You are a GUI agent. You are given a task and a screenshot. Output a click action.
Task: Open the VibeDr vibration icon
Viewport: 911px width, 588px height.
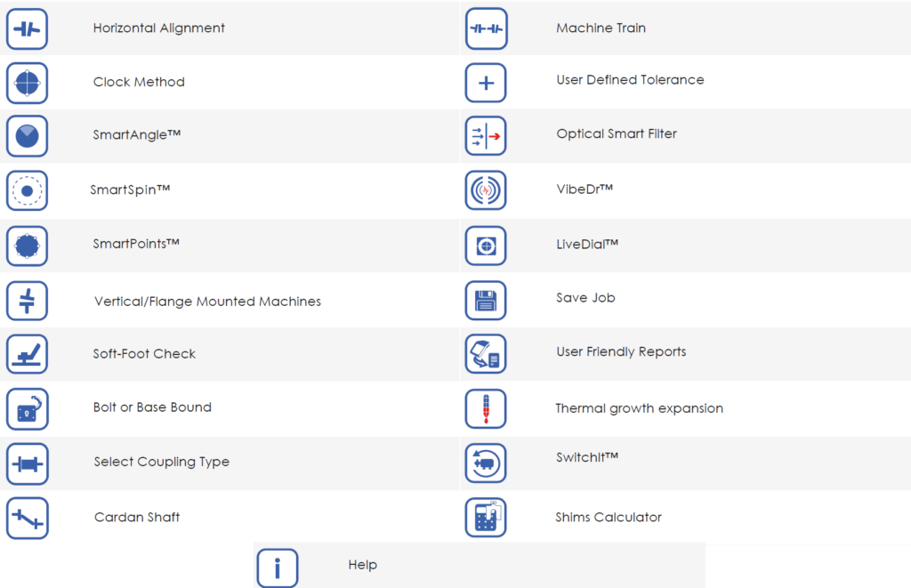tap(486, 190)
